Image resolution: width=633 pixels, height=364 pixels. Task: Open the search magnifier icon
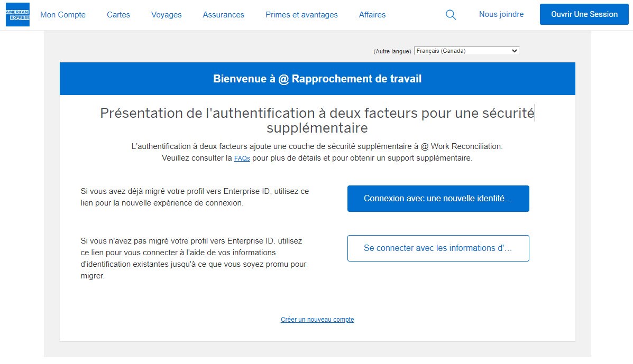point(451,15)
